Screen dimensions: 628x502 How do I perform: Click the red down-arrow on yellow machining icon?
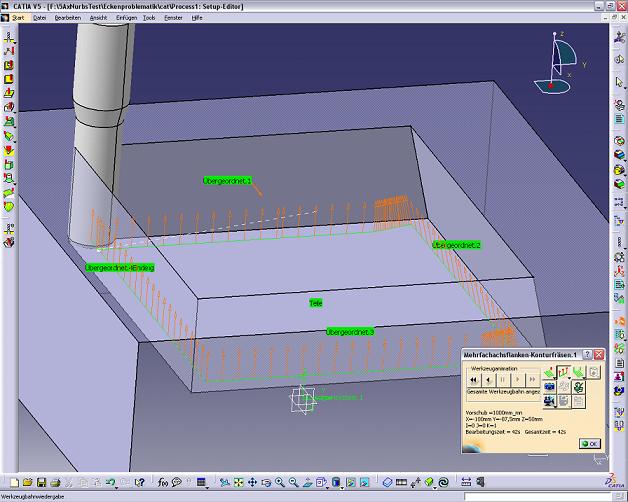point(9,151)
